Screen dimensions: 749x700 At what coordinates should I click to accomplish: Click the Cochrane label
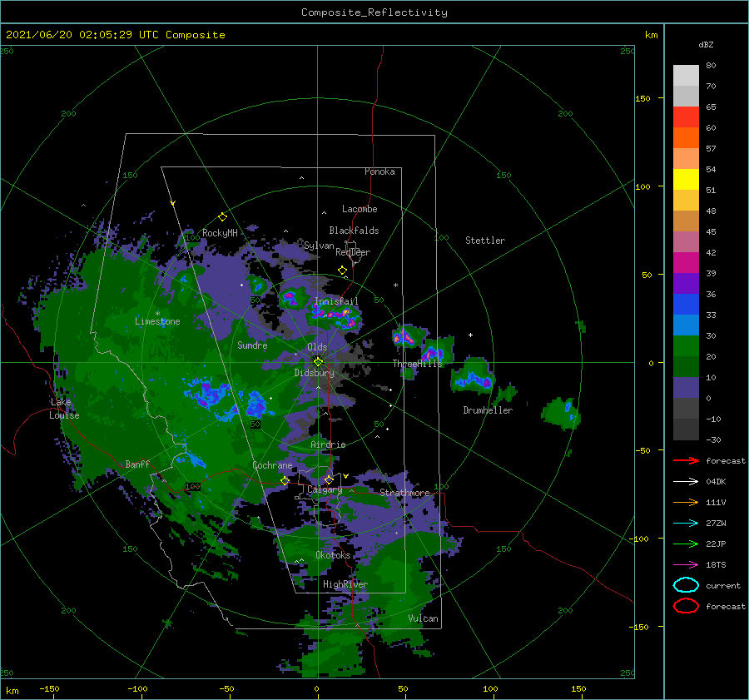click(272, 465)
